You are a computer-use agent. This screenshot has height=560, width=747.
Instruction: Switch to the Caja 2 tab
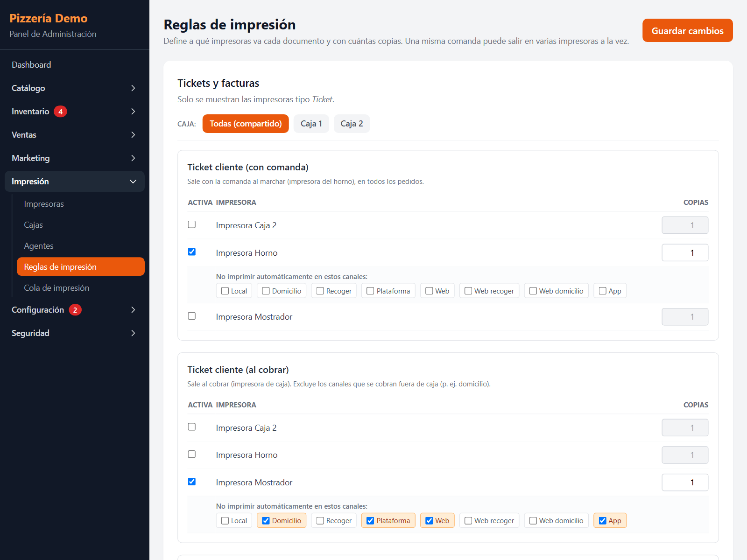pos(352,124)
